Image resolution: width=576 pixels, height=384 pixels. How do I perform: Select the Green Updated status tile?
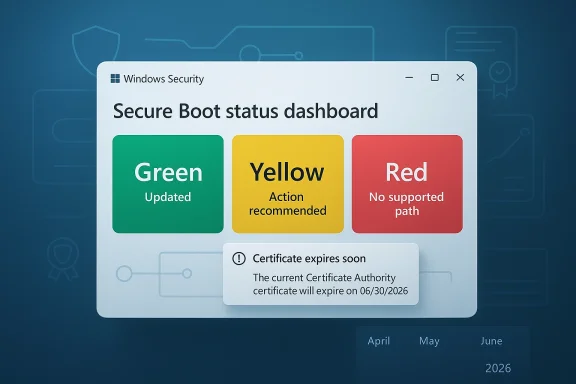[168, 184]
